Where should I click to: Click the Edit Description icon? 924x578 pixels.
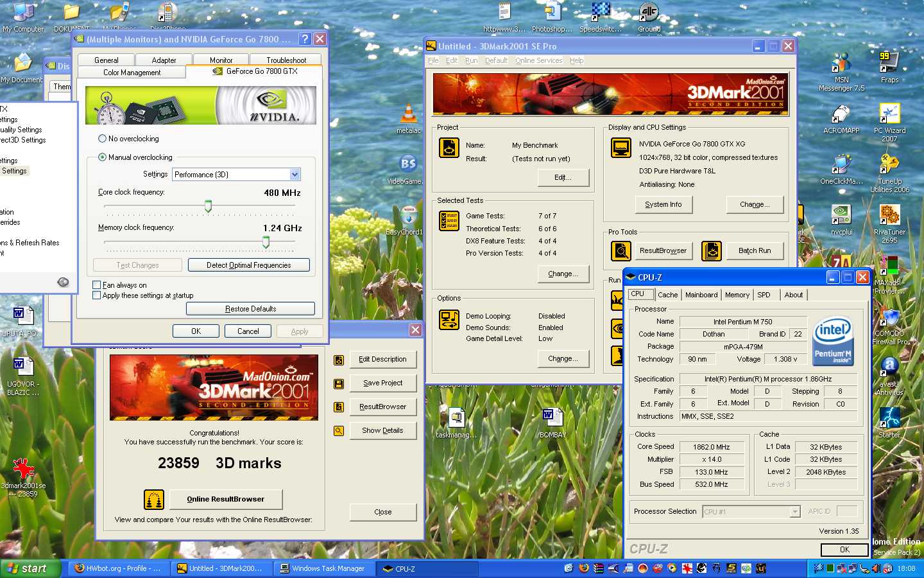click(x=339, y=360)
